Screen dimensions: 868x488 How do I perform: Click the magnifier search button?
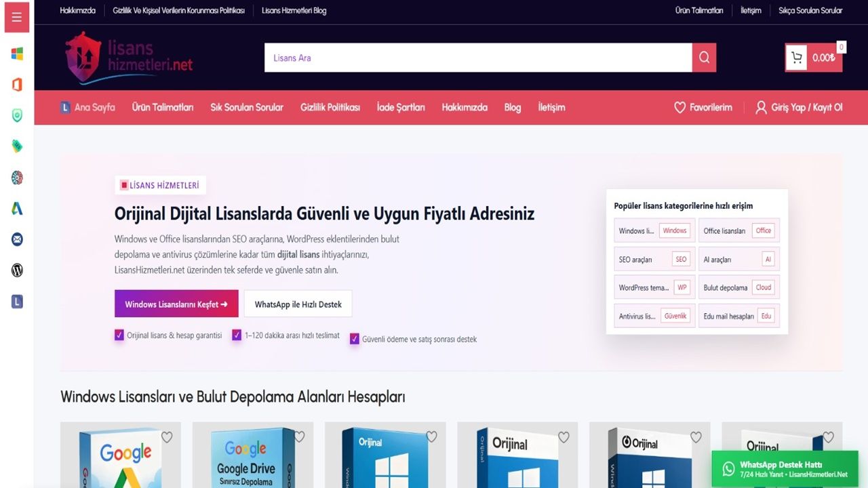tap(704, 58)
